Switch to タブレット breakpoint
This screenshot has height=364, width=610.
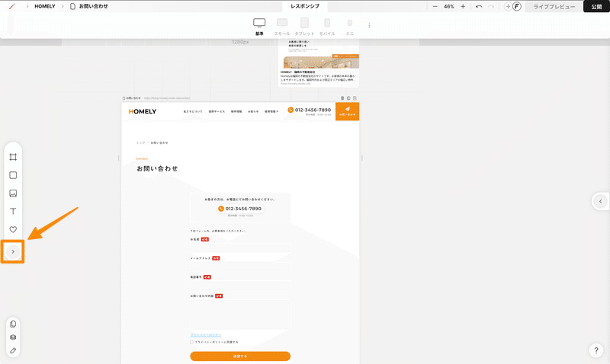click(x=304, y=27)
